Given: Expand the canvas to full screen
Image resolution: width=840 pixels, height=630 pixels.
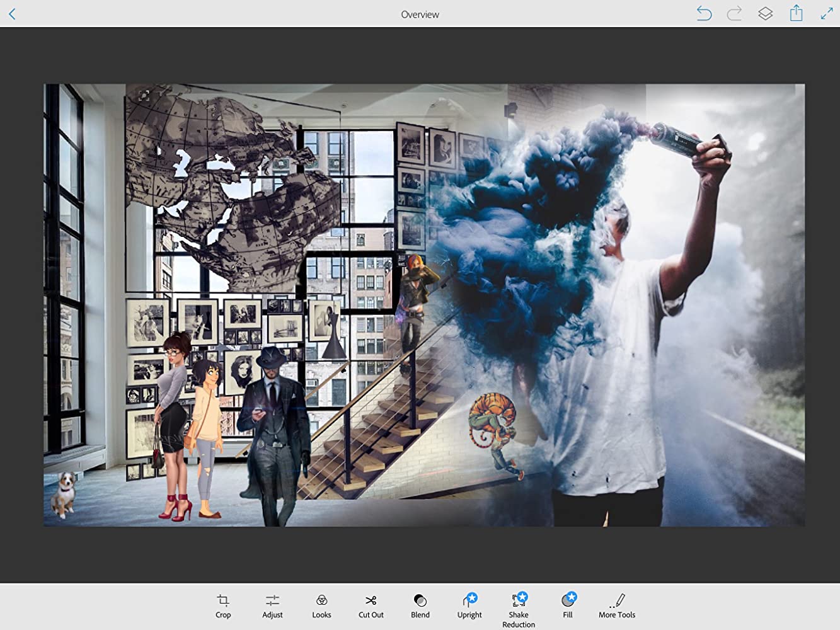Looking at the screenshot, I should pyautogui.click(x=827, y=14).
